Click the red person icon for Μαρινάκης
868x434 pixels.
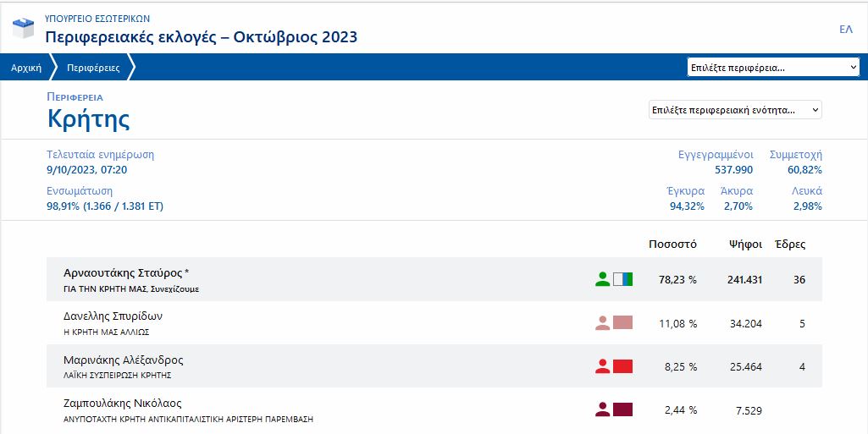[x=602, y=366]
